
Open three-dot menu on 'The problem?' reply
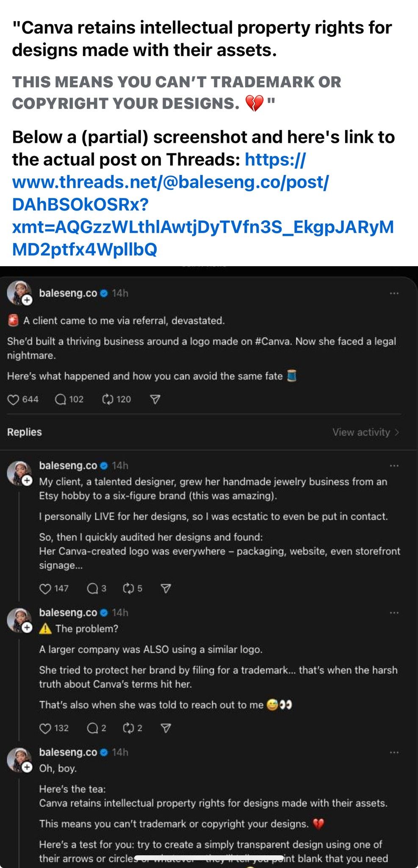coord(394,613)
